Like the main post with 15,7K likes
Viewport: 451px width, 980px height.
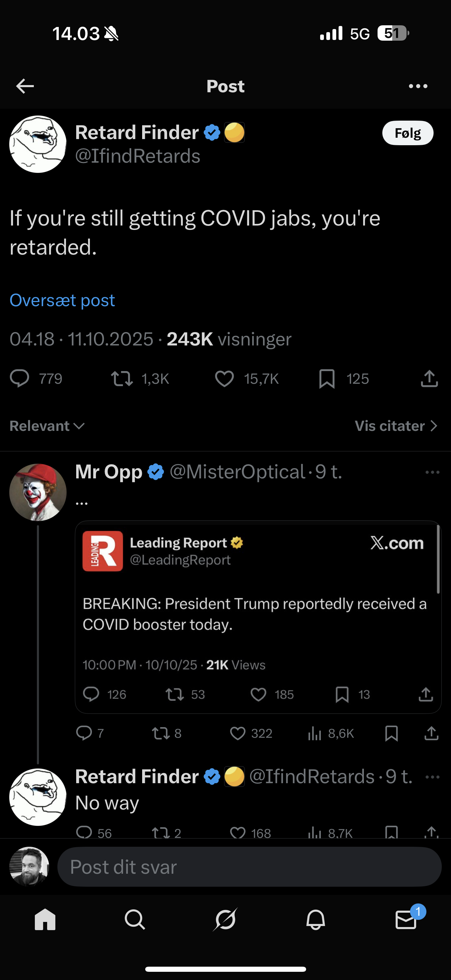coord(224,379)
